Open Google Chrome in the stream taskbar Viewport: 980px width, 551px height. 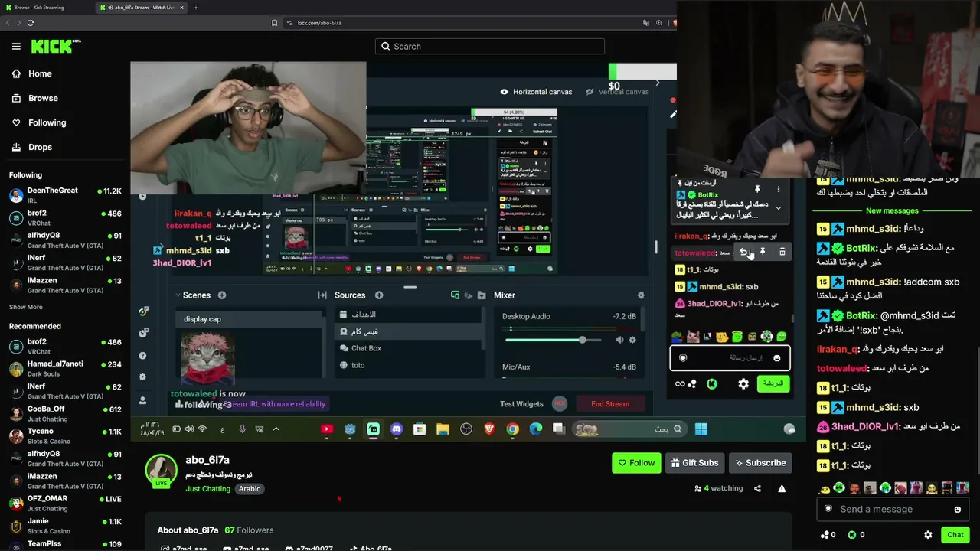tap(512, 429)
